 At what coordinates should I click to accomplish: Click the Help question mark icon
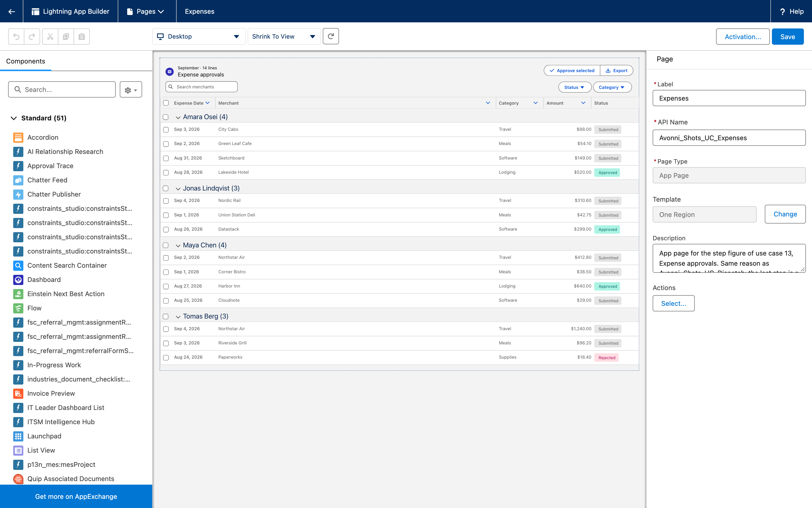tap(783, 11)
